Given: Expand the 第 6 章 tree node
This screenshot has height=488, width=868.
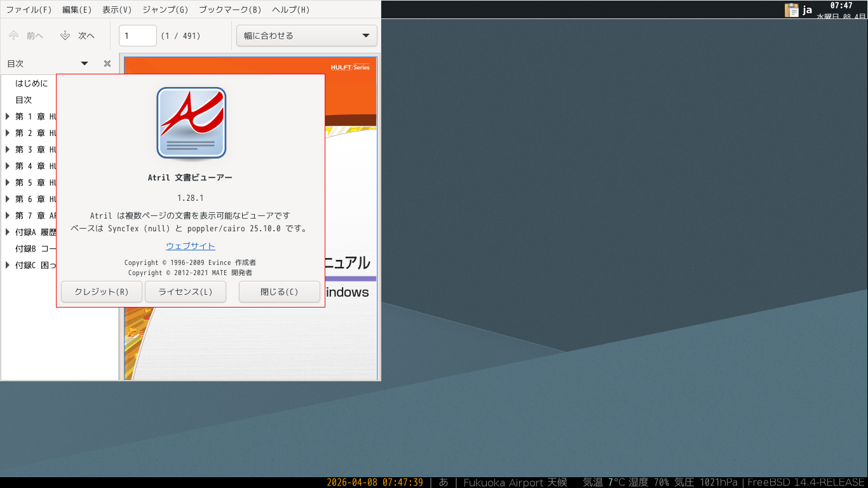Looking at the screenshot, I should point(8,199).
